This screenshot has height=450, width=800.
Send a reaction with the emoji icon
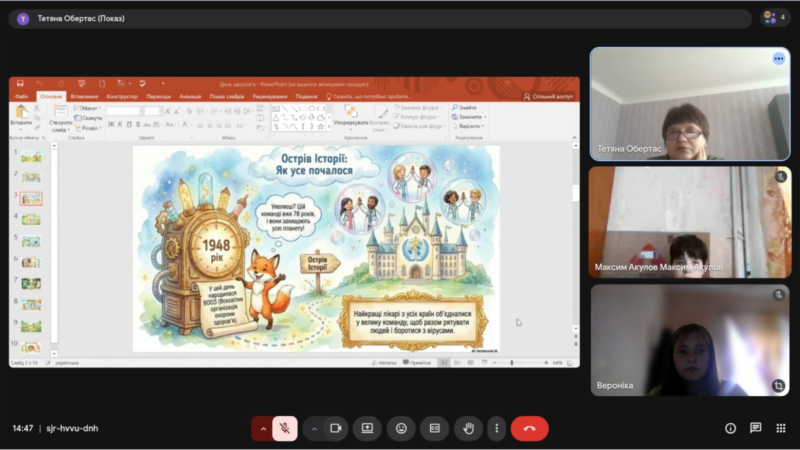401,428
